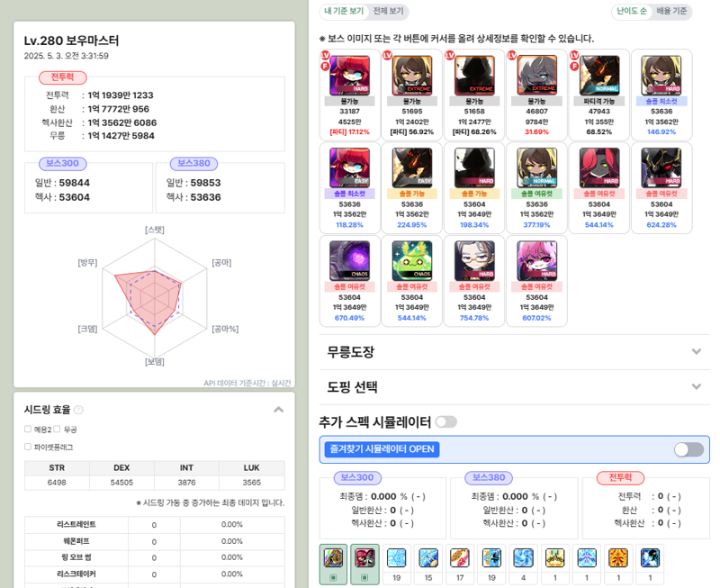
Task: Click the red 전투력 badge in character panel
Action: point(62,77)
